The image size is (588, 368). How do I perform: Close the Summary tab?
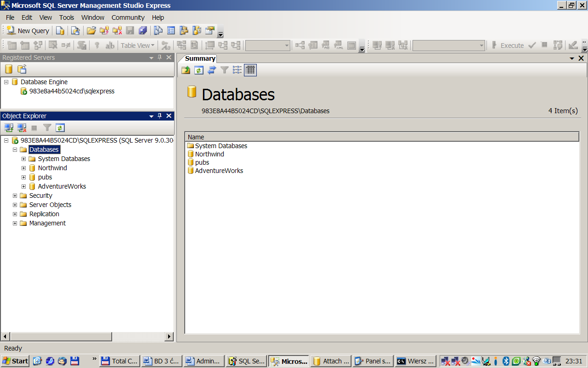pyautogui.click(x=581, y=58)
